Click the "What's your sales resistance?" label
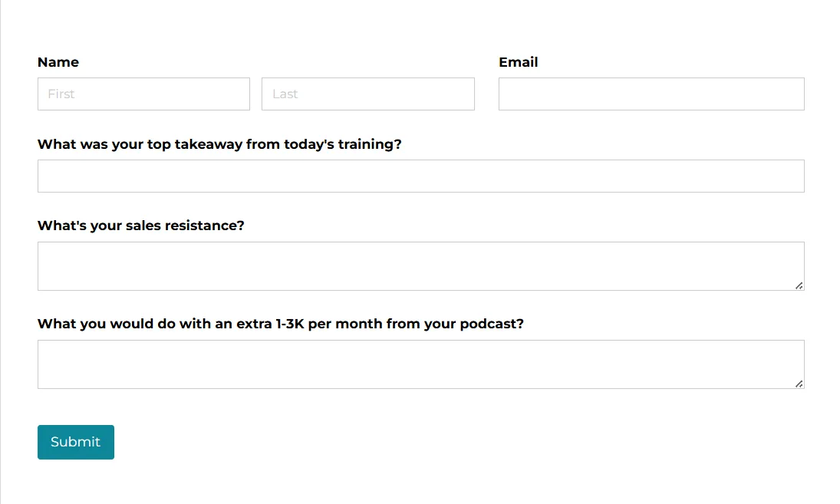Viewport: 840px width, 504px height. (x=141, y=226)
